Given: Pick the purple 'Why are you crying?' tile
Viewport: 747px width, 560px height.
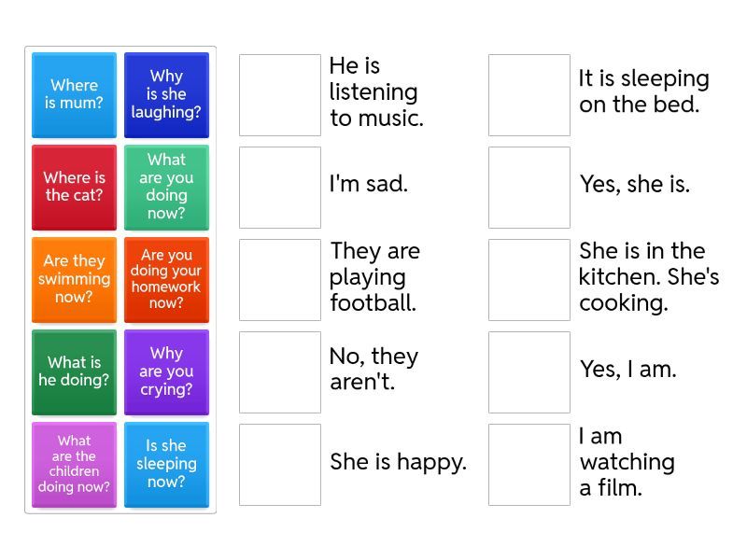Looking at the screenshot, I should pos(166,371).
